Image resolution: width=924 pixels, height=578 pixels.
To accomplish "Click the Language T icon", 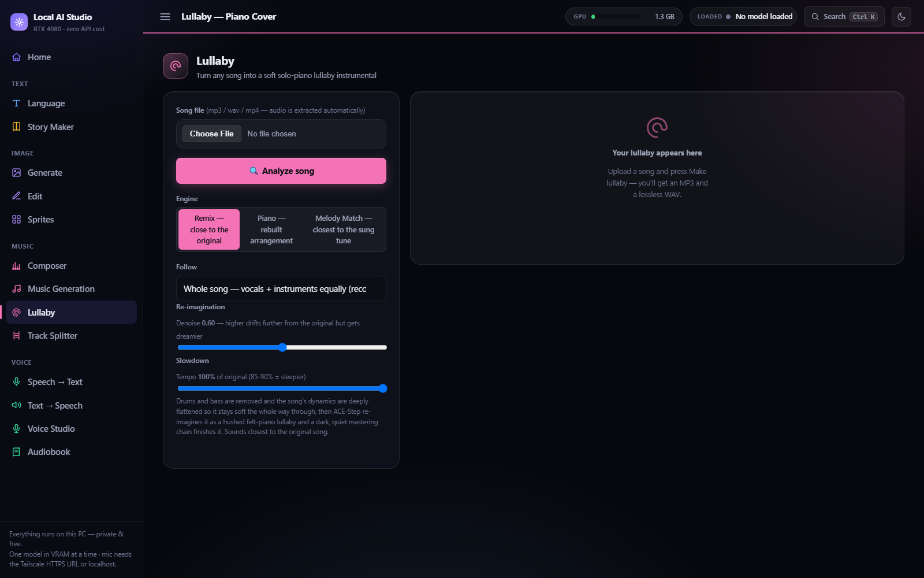I will 17,103.
